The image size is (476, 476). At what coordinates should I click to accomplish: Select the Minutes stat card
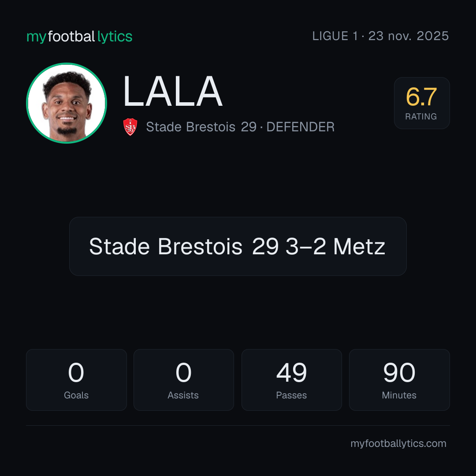[399, 380]
